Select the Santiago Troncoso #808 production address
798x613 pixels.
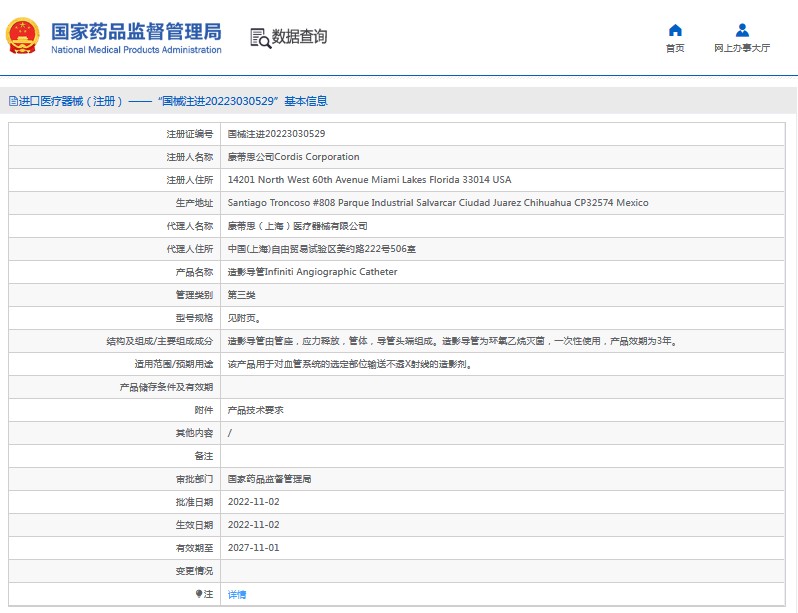pos(438,203)
